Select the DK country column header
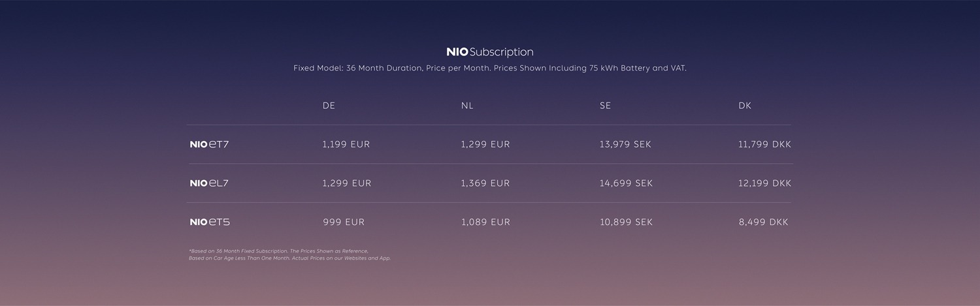 pyautogui.click(x=745, y=106)
